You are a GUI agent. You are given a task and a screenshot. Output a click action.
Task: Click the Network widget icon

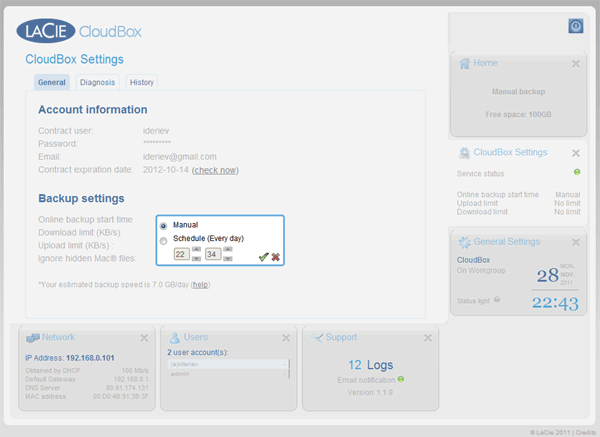pyautogui.click(x=33, y=338)
